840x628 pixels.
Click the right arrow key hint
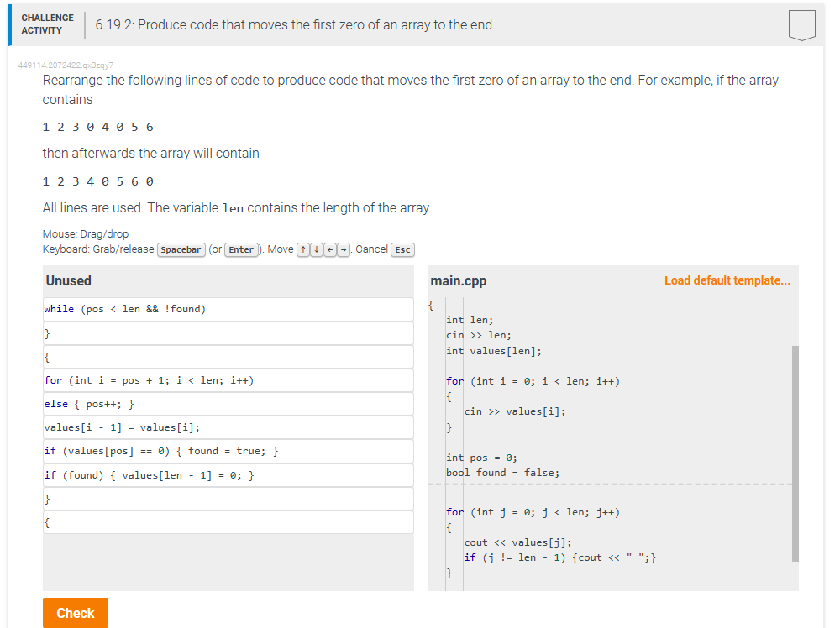click(344, 250)
